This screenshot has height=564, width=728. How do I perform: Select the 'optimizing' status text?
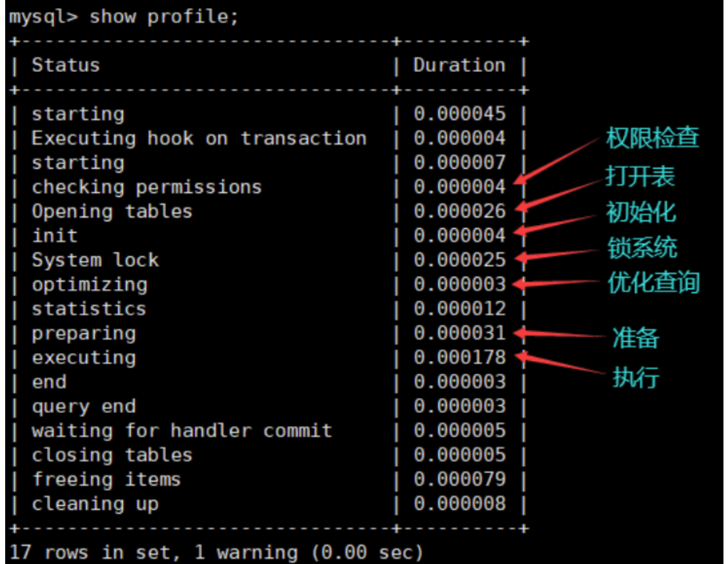[89, 285]
